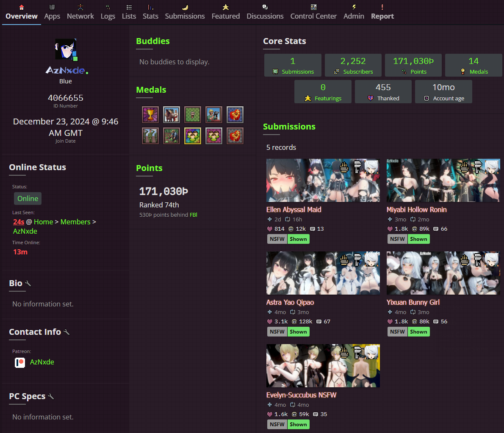The image size is (504, 433).
Task: Open the Miyabi Hollow Ronin title link
Action: point(417,210)
